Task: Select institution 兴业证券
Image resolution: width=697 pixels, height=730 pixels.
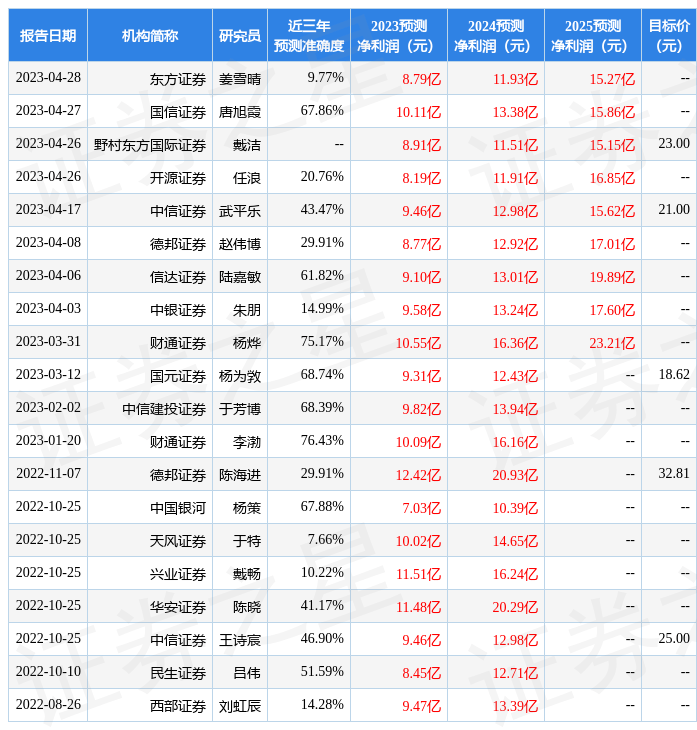Action: [x=177, y=575]
